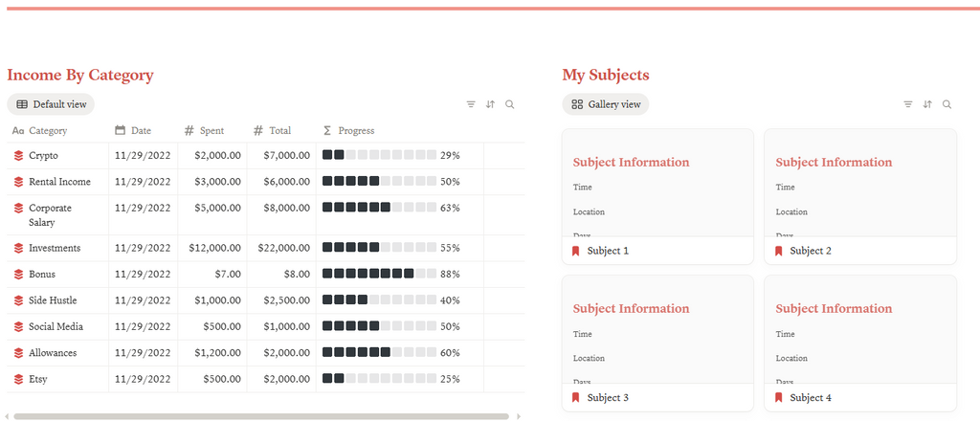Viewport: 980px width, 421px height.
Task: Click the scrollbar left arrow
Action: (7, 416)
